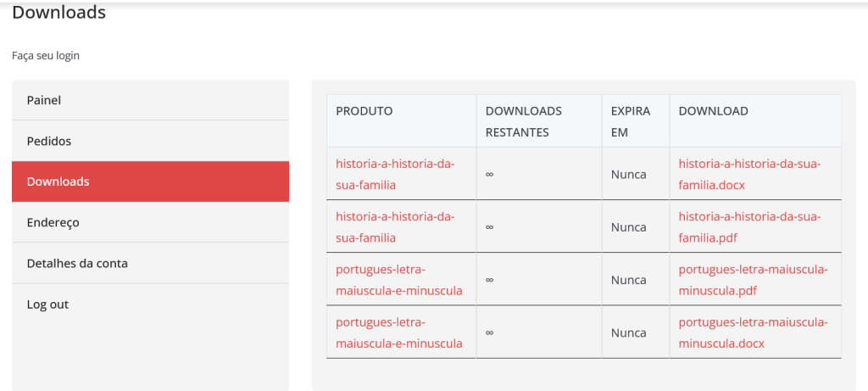Click the DOWNLOADS RESTANTES column header
868x391 pixels.
pos(523,121)
